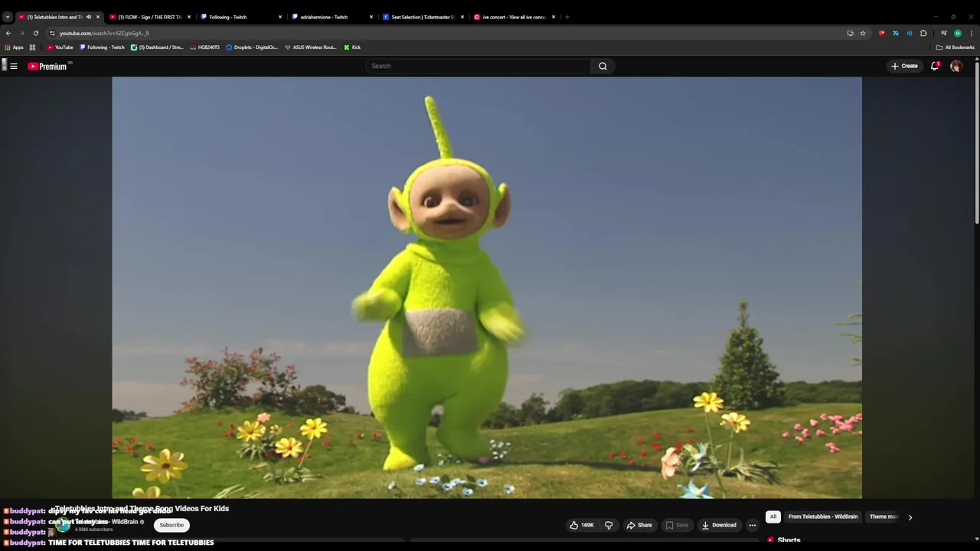980x551 pixels.
Task: Focus the YouTube search field
Action: pyautogui.click(x=479, y=66)
